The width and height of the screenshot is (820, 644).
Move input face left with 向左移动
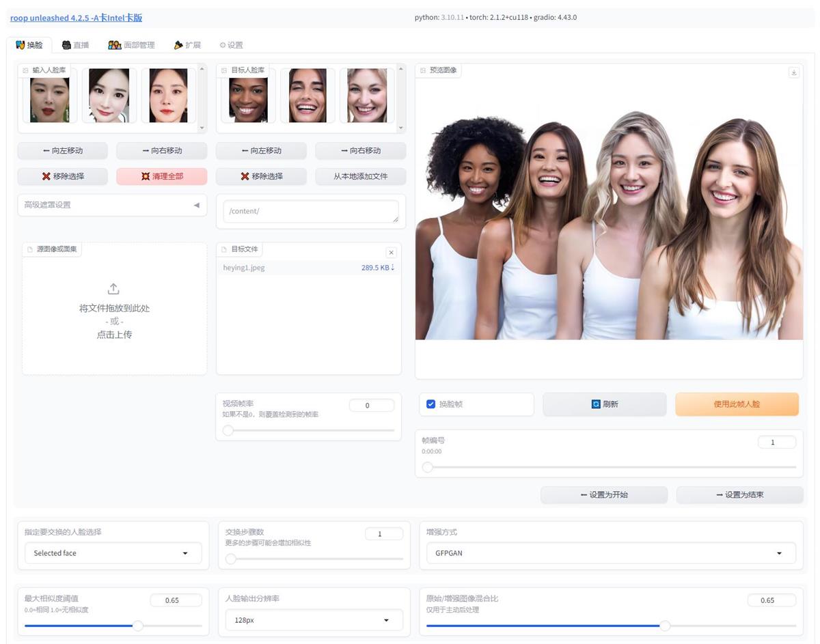pos(62,150)
